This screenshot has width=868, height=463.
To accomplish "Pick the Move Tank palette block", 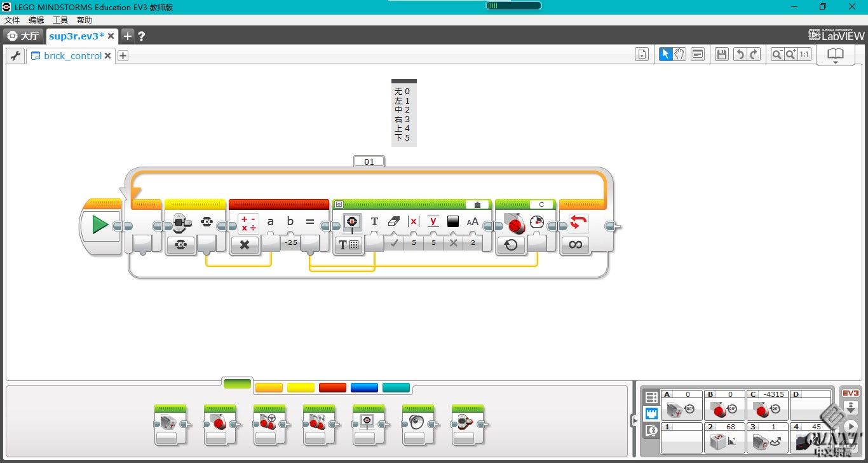I will click(319, 424).
